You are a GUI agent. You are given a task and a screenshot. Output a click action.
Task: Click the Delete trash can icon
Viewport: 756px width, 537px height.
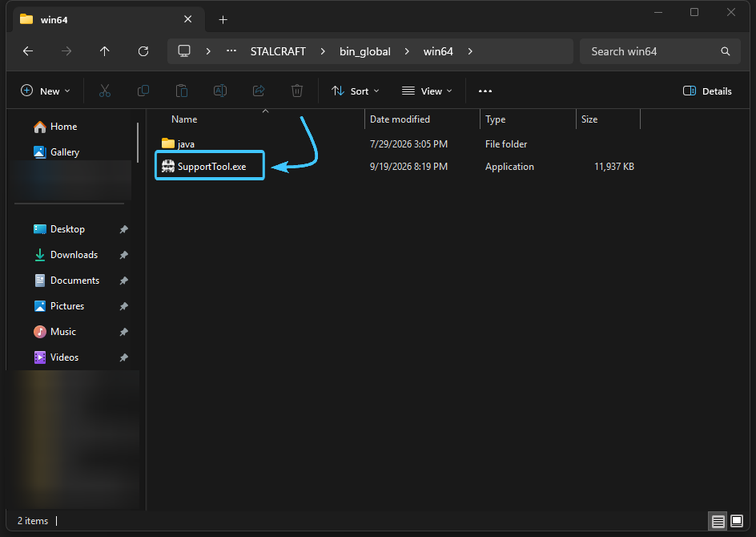coord(297,91)
